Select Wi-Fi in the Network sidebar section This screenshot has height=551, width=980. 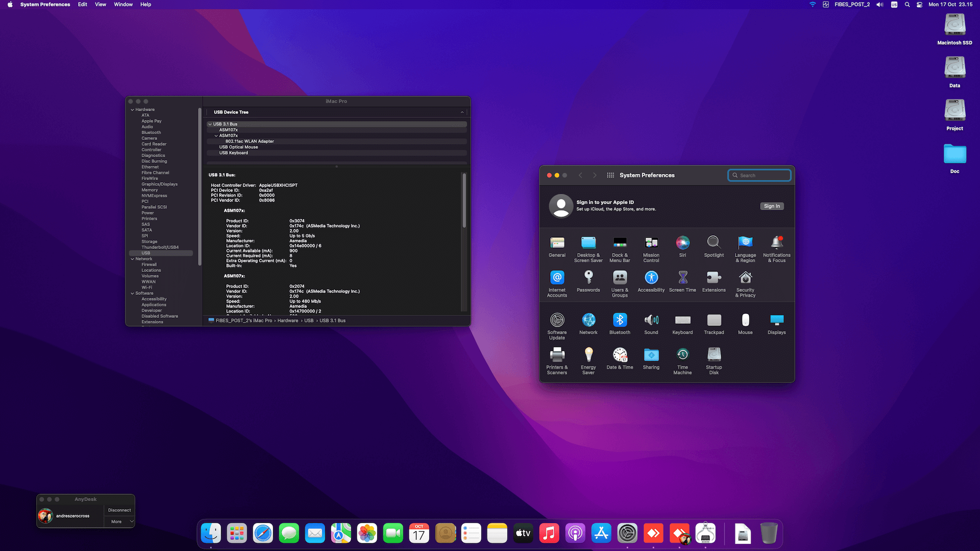(x=147, y=288)
